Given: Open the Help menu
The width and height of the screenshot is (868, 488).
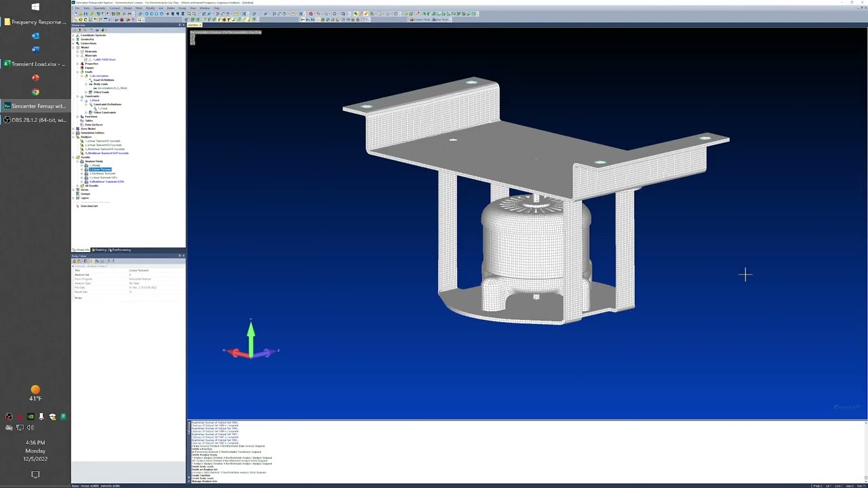Looking at the screenshot, I should (216, 8).
